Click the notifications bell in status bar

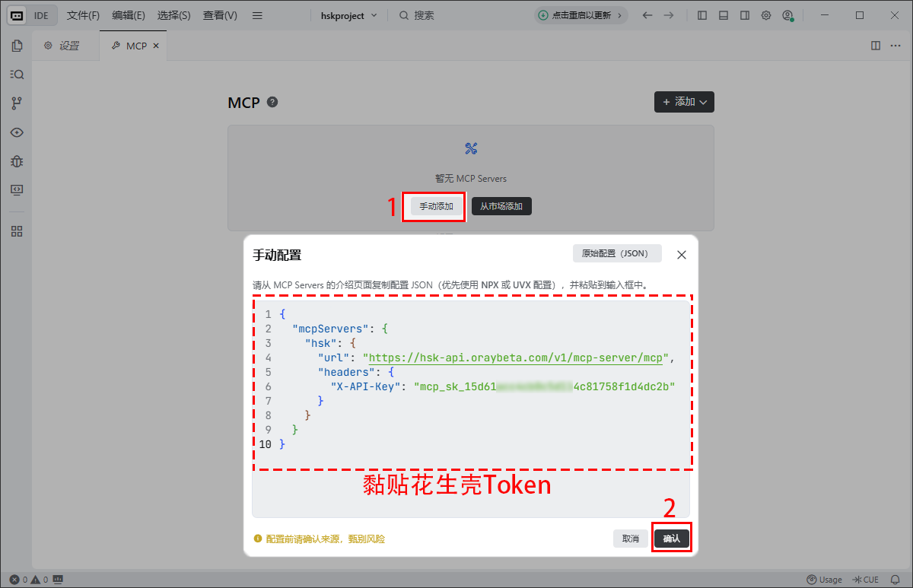(895, 580)
